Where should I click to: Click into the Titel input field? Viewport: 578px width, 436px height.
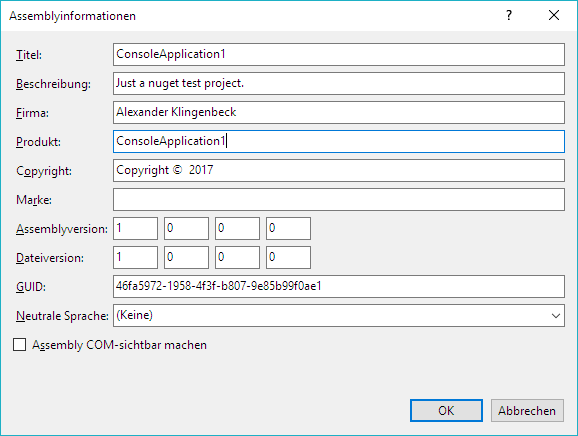pyautogui.click(x=339, y=55)
